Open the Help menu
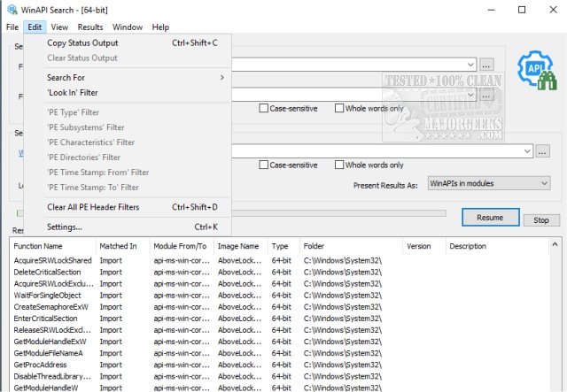The image size is (567, 392). coord(160,27)
